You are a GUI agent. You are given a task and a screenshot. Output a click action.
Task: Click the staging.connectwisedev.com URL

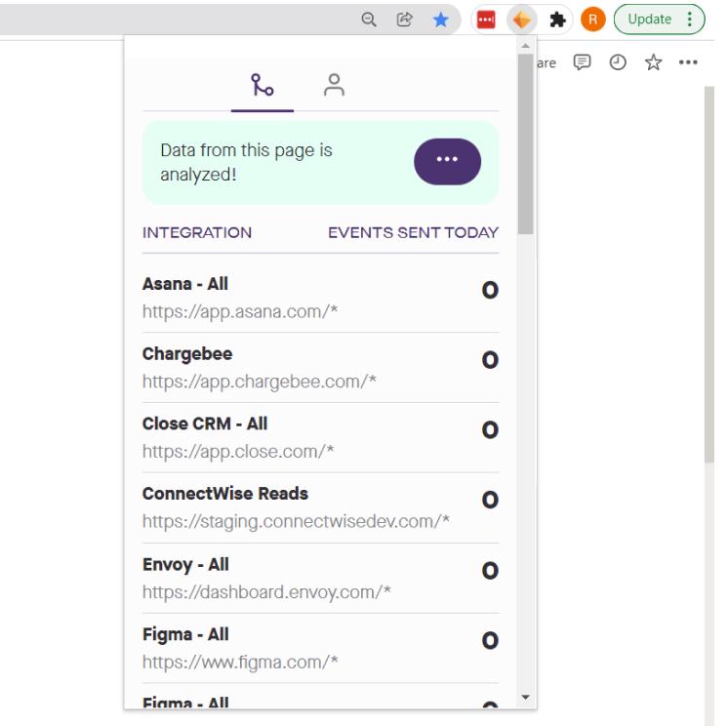coord(296,522)
